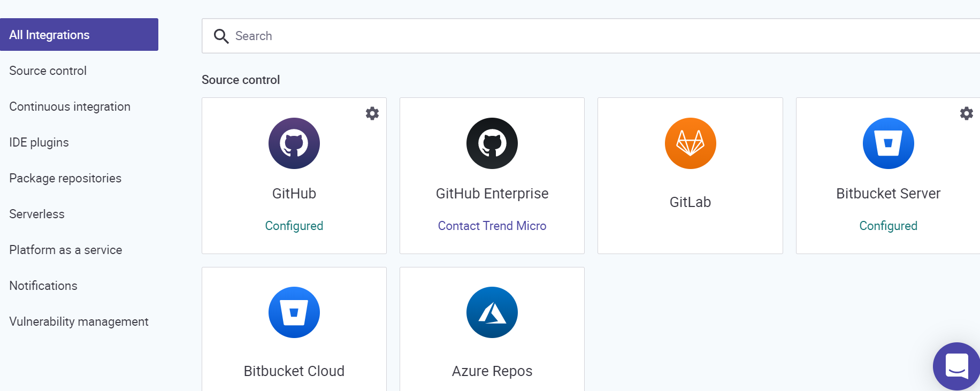Select All Integrations in sidebar
Image resolution: width=980 pixels, height=391 pixels.
coord(79,35)
